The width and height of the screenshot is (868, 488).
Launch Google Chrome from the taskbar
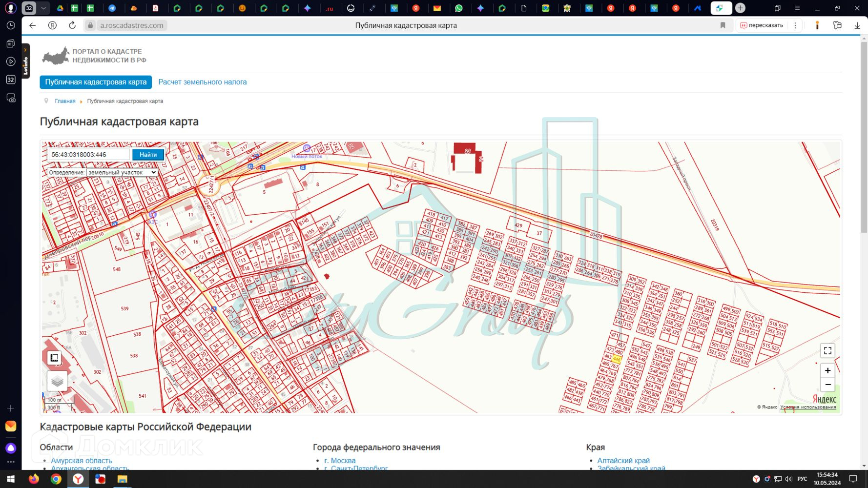(56, 479)
